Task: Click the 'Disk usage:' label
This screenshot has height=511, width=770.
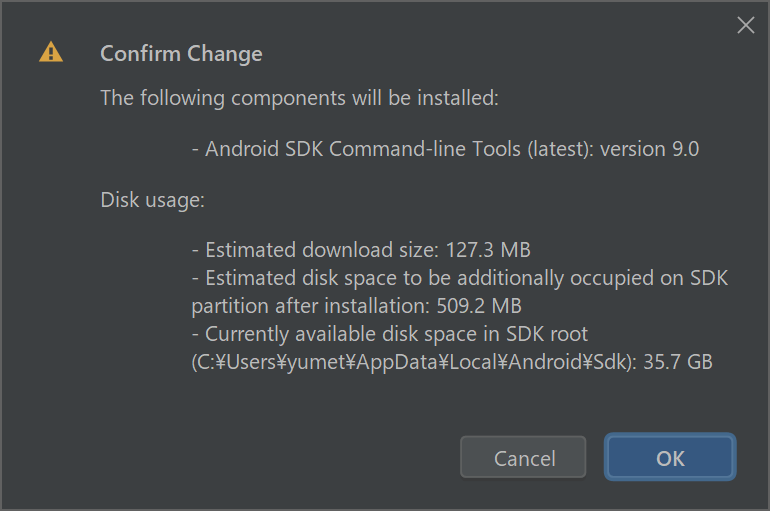Action: tap(152, 200)
